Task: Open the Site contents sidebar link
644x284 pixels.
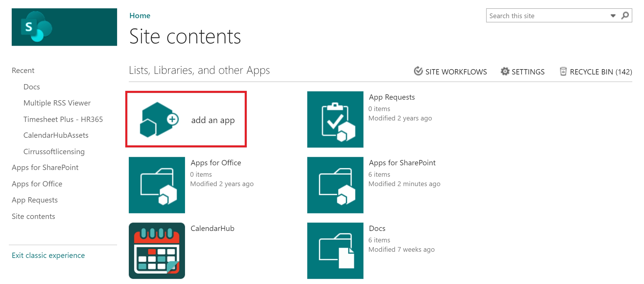Action: 33,216
